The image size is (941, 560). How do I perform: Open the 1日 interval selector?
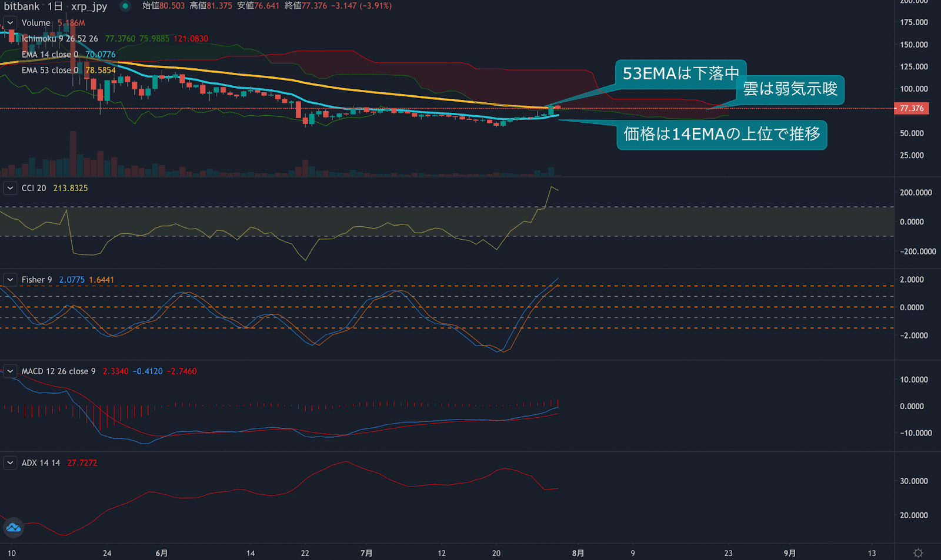[x=55, y=6]
